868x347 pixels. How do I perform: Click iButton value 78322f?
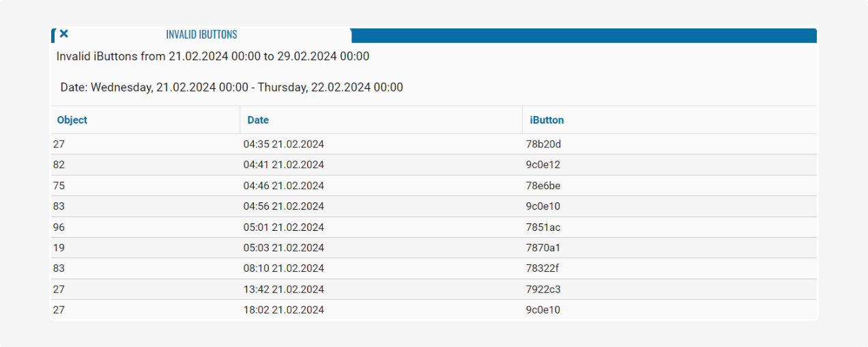click(543, 268)
